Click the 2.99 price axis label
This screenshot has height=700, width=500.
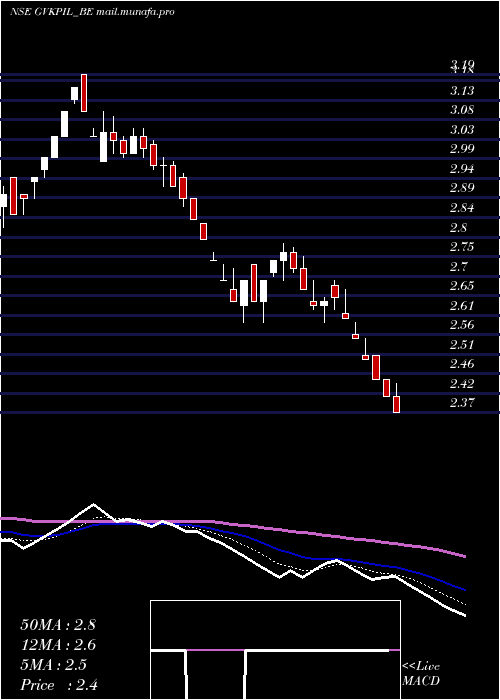462,149
